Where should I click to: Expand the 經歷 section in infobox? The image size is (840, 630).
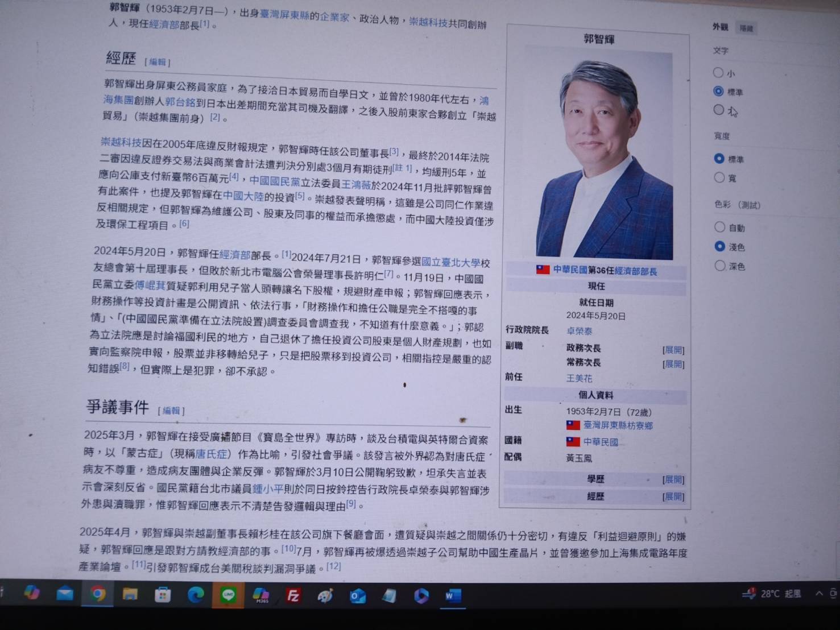(673, 497)
